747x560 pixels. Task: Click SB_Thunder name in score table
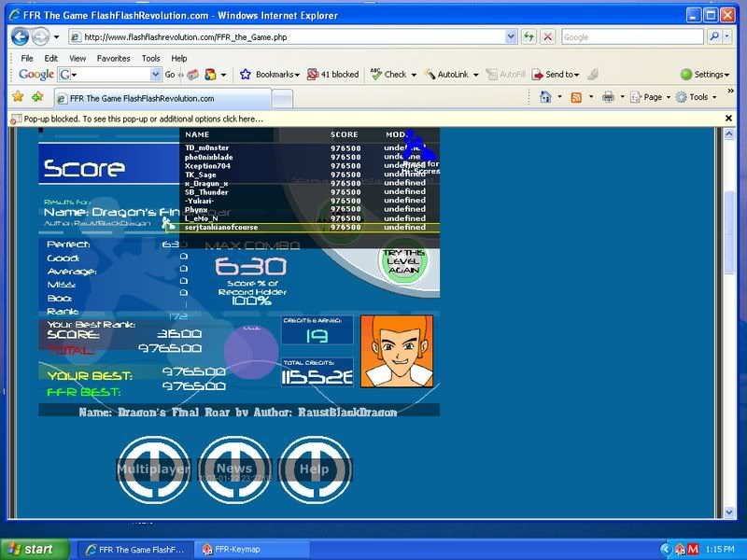click(x=206, y=192)
